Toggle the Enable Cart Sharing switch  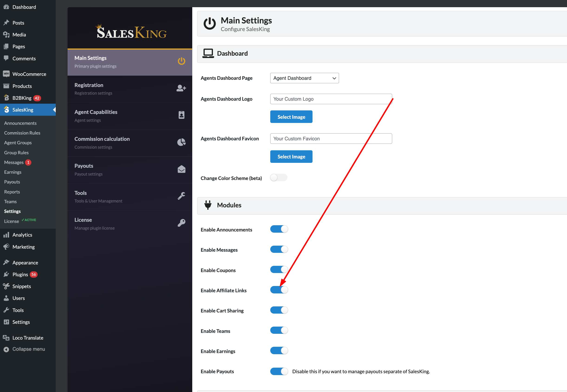[x=279, y=310]
